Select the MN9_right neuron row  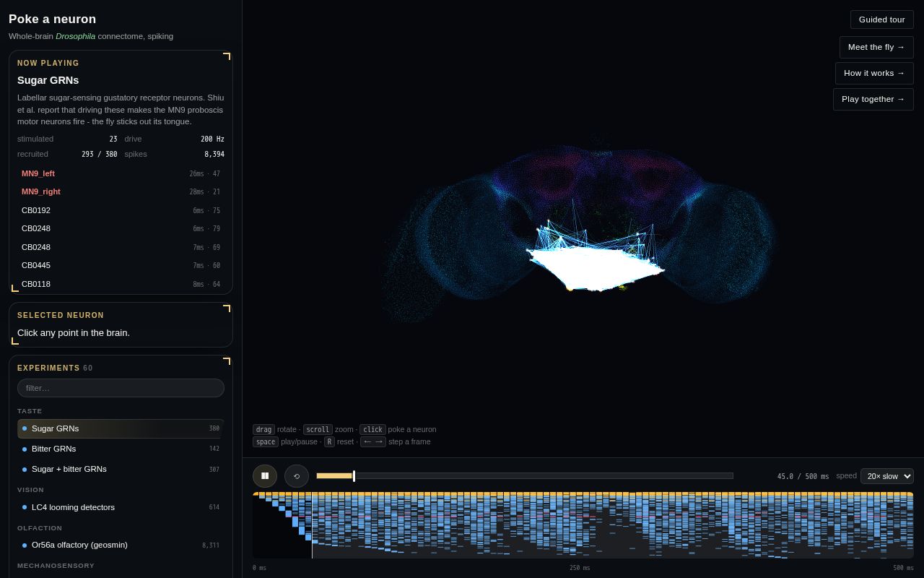tap(121, 191)
